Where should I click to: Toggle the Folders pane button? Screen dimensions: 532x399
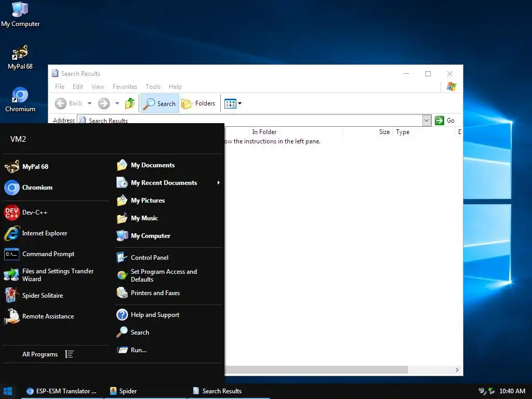click(x=198, y=103)
